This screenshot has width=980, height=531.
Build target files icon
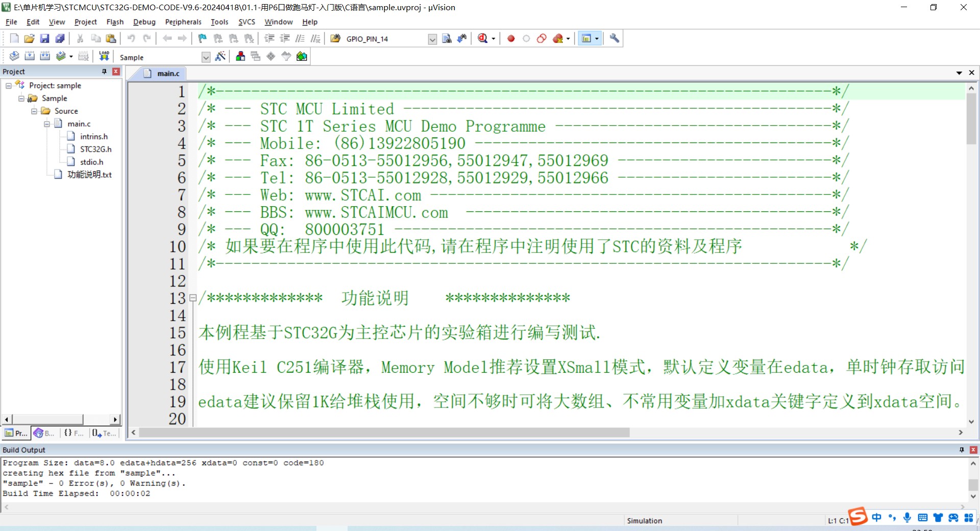(30, 56)
